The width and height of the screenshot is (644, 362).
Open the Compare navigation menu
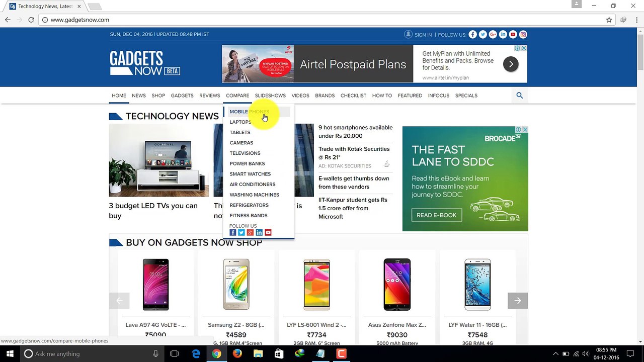pyautogui.click(x=237, y=96)
